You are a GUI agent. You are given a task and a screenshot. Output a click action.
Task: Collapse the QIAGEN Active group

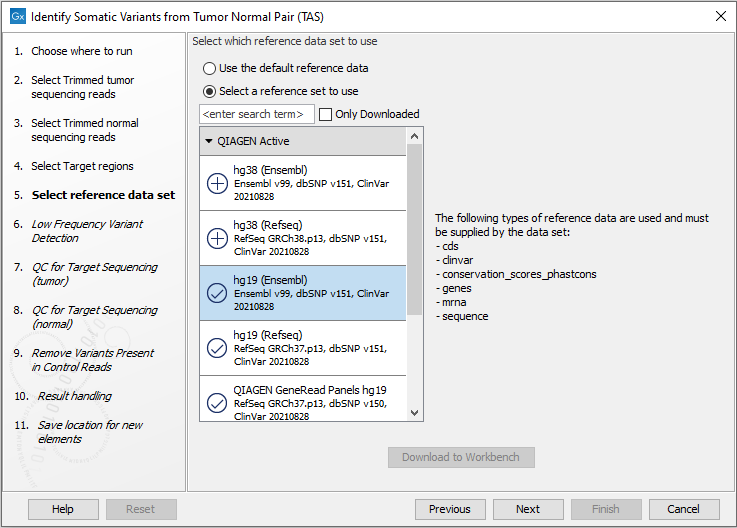tap(209, 141)
